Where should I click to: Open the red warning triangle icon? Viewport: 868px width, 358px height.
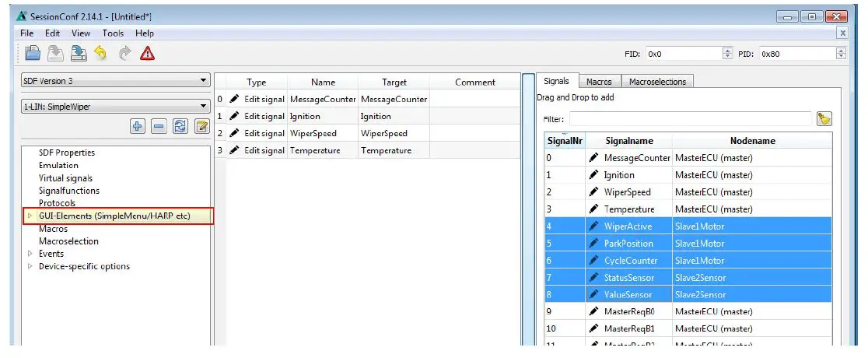point(147,53)
